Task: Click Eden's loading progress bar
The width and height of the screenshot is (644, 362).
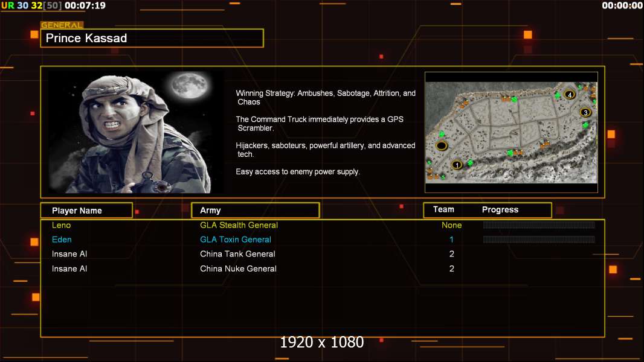Action: tap(539, 240)
